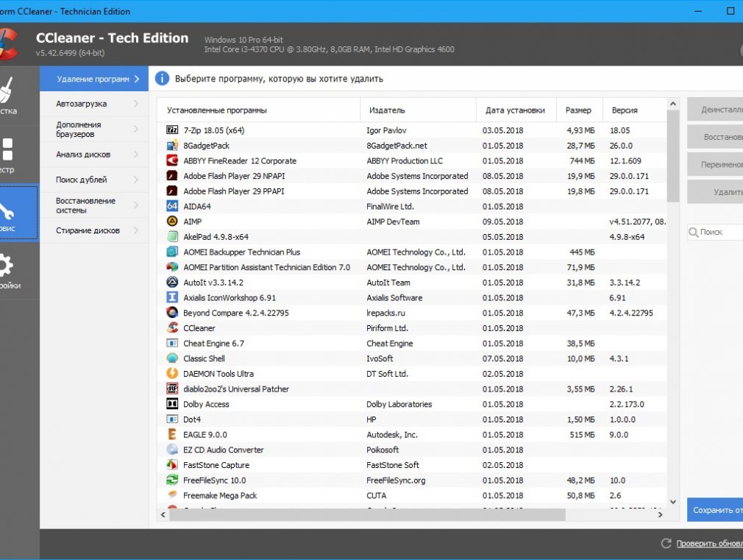The width and height of the screenshot is (743, 560).
Task: Click the Cheat Engine 6.7 icon
Action: [172, 343]
